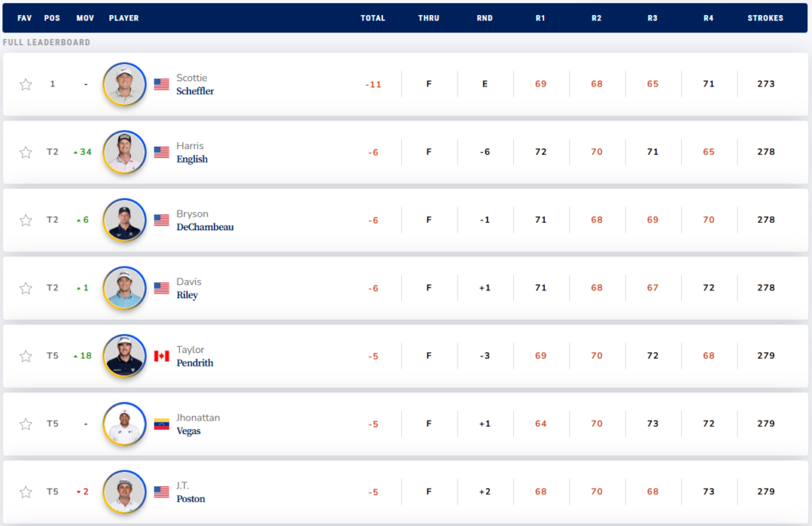Open J.T. Poston's player name link
The image size is (812, 526).
[190, 493]
